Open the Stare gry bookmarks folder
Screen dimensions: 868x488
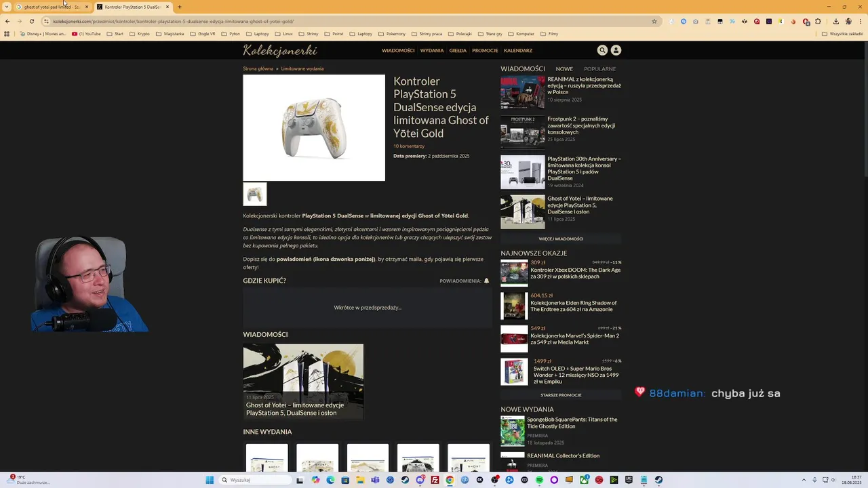tap(489, 34)
